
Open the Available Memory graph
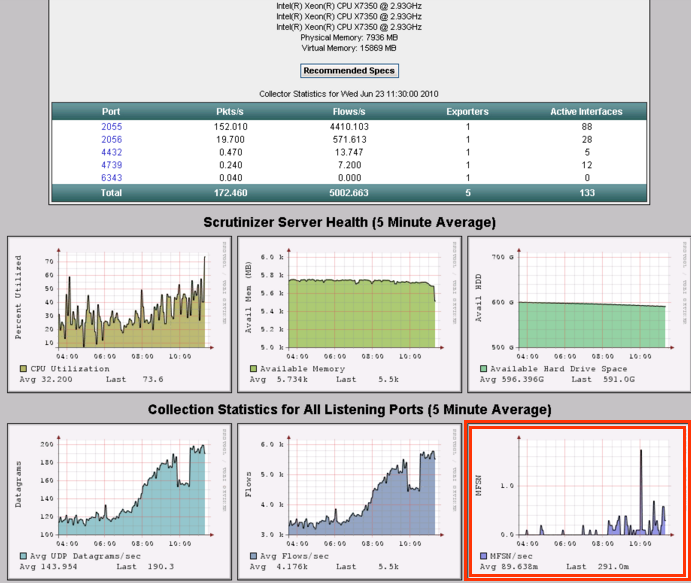tap(349, 305)
